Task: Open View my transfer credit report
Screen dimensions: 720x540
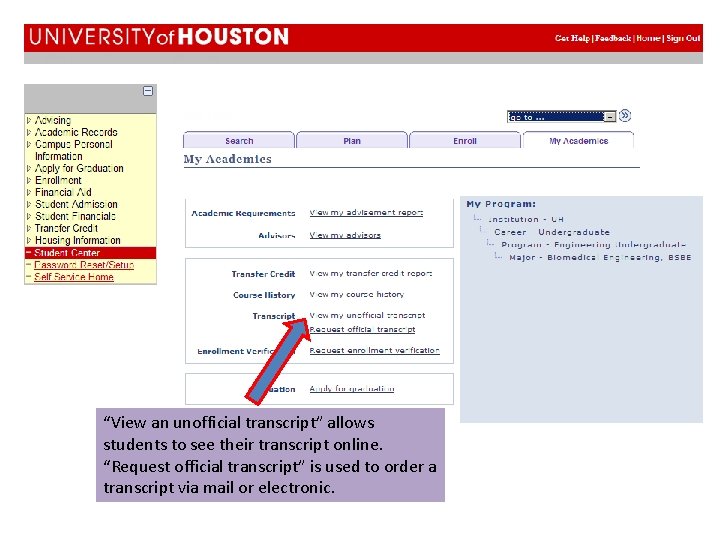Action: (x=371, y=273)
